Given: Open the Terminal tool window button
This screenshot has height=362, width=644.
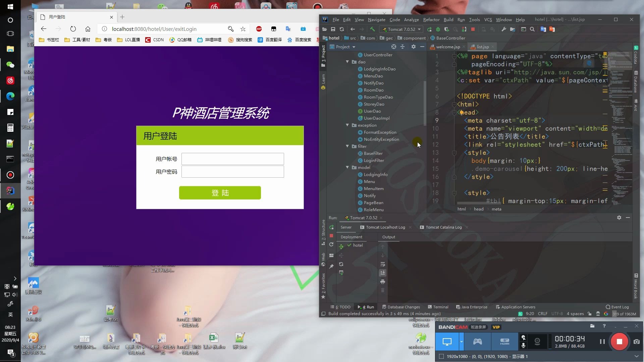Looking at the screenshot, I should 438,307.
